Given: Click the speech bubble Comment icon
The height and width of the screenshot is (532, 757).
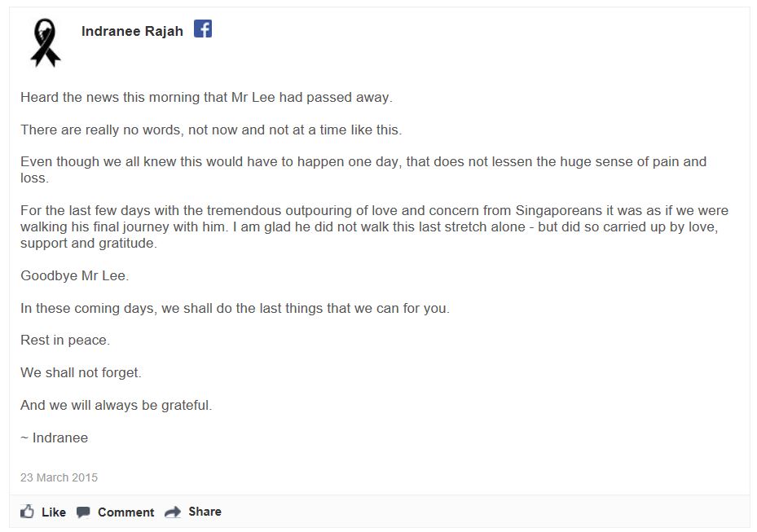Looking at the screenshot, I should pyautogui.click(x=83, y=512).
